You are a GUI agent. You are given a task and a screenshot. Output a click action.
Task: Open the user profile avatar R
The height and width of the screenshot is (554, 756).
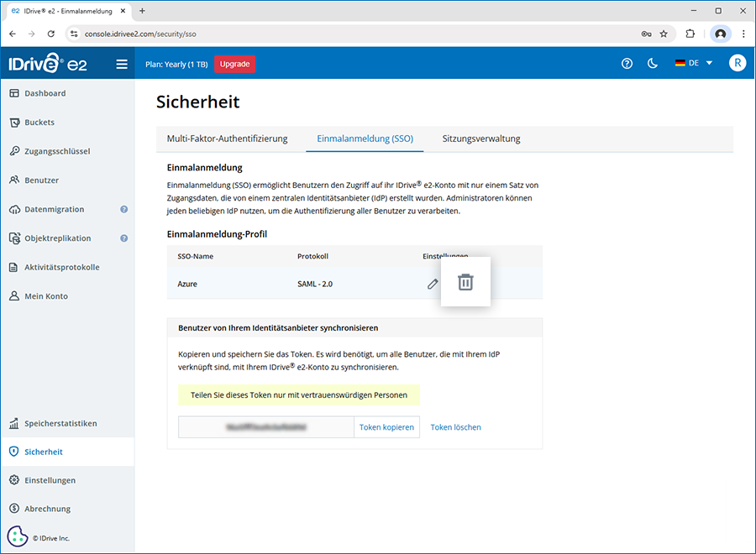tap(737, 64)
